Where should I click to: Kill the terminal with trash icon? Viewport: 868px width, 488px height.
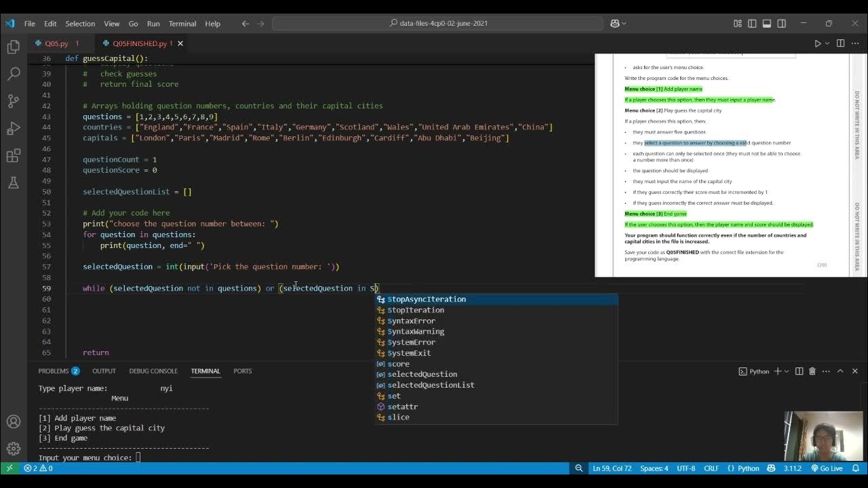pos(812,371)
